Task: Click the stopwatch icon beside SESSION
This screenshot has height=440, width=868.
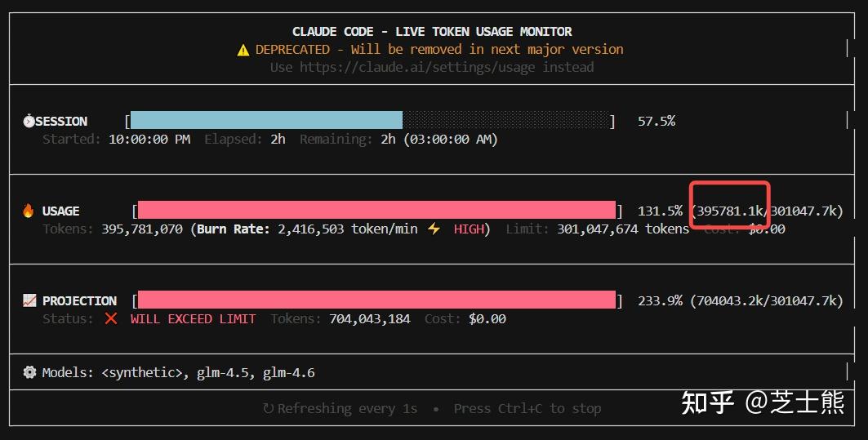Action: (x=29, y=122)
